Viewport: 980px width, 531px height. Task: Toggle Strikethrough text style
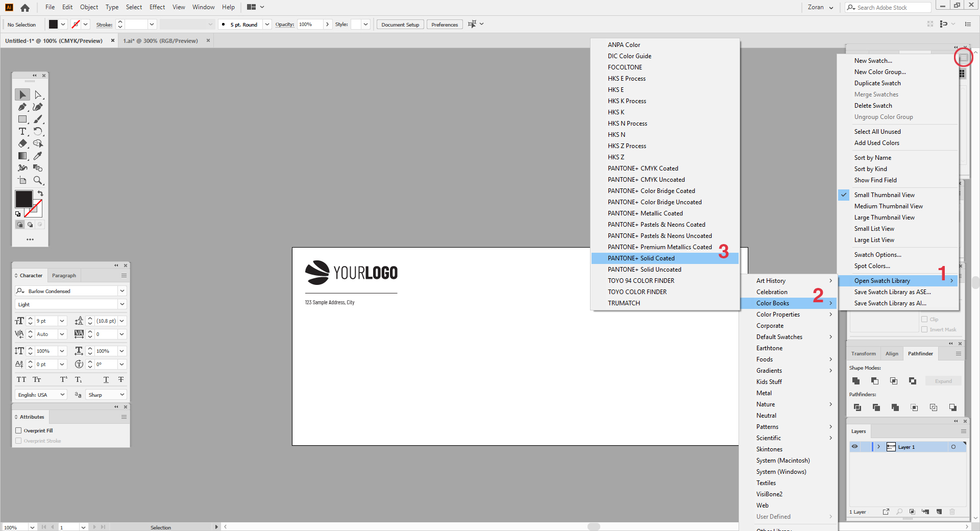coord(121,379)
